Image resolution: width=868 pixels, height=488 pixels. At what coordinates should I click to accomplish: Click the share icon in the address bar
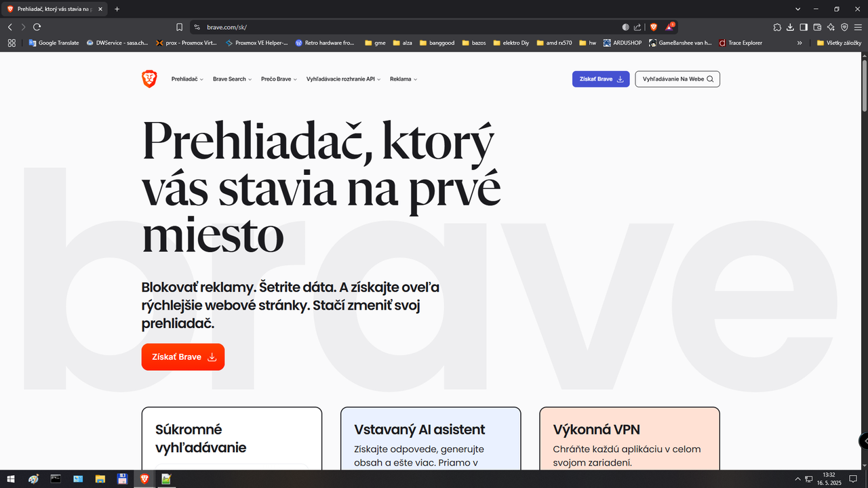pyautogui.click(x=637, y=27)
